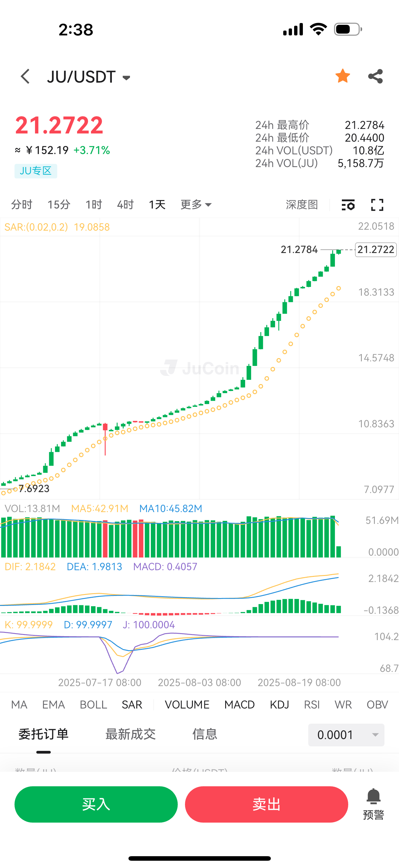Image resolution: width=399 pixels, height=868 pixels.
Task: Tap the MA10:45.82M volume label
Action: tap(170, 508)
